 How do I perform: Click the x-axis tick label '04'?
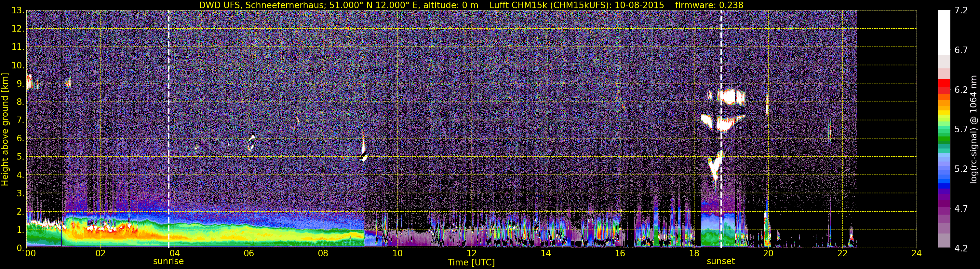175,253
